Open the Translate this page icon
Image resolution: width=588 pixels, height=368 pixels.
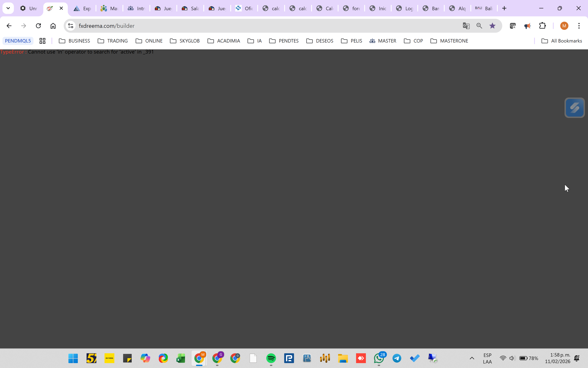tap(466, 26)
